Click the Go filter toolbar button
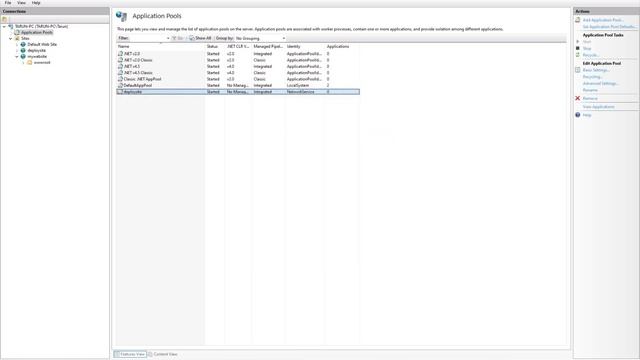The width and height of the screenshot is (640, 360). point(178,38)
